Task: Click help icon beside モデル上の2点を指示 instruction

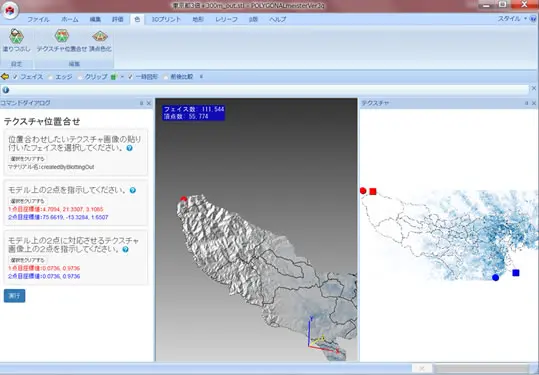Action: pyautogui.click(x=133, y=190)
